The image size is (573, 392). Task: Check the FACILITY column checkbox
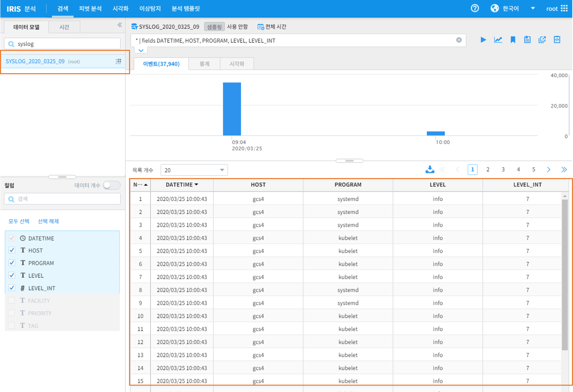[12, 300]
